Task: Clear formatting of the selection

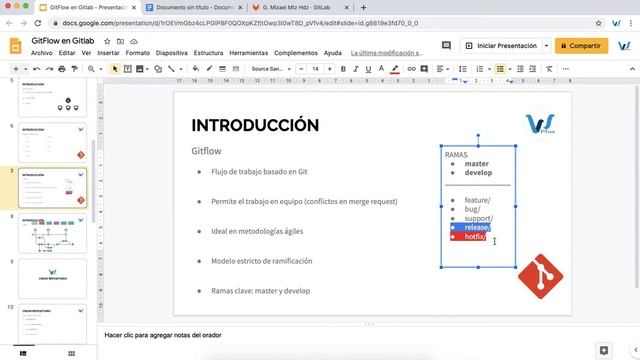Action: (x=549, y=69)
